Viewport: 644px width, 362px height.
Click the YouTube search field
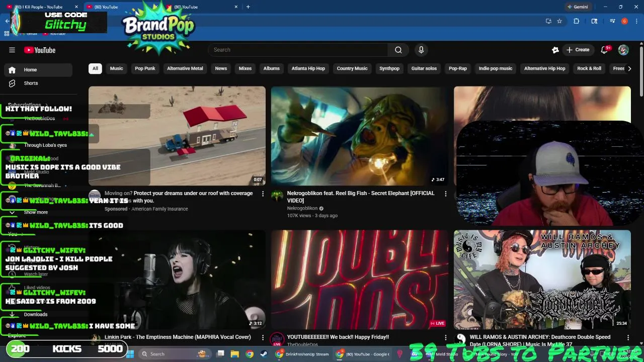click(298, 50)
